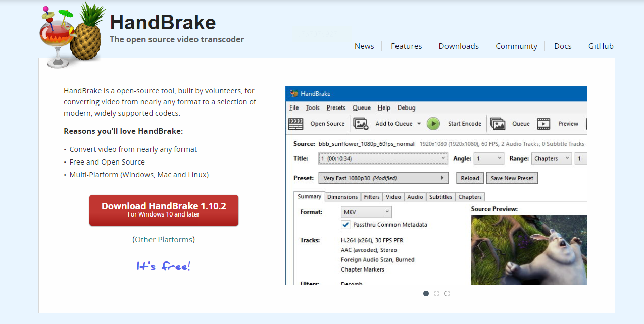Open the Range Chapters dropdown
Viewport: 644px width, 324px height.
pos(551,158)
